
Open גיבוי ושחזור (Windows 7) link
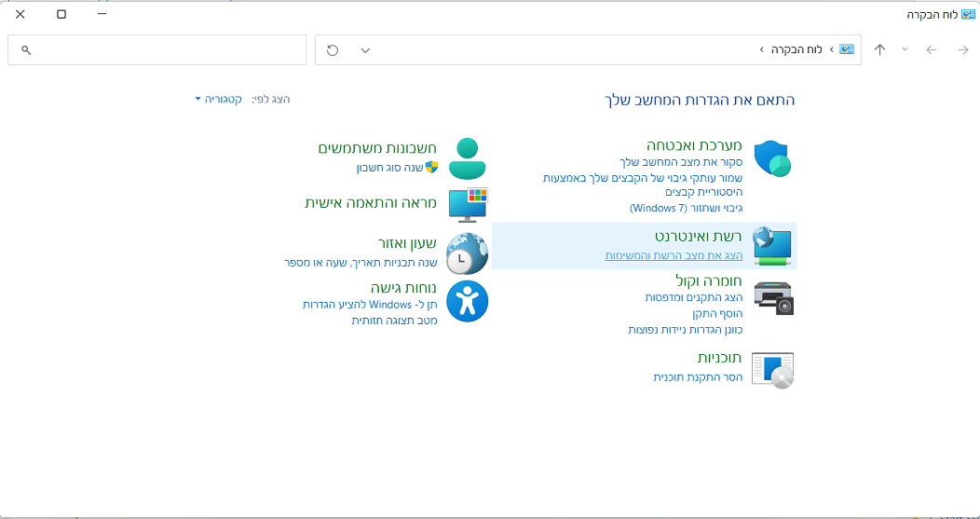686,207
